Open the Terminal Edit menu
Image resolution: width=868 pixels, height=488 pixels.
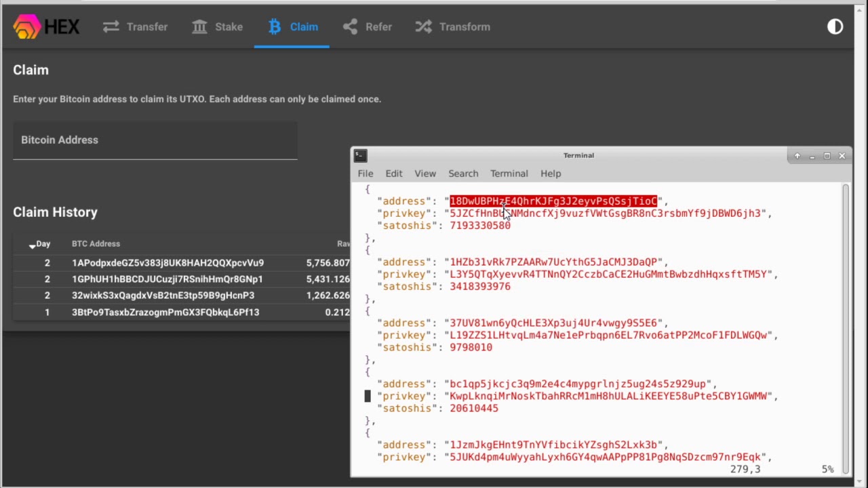(x=394, y=174)
